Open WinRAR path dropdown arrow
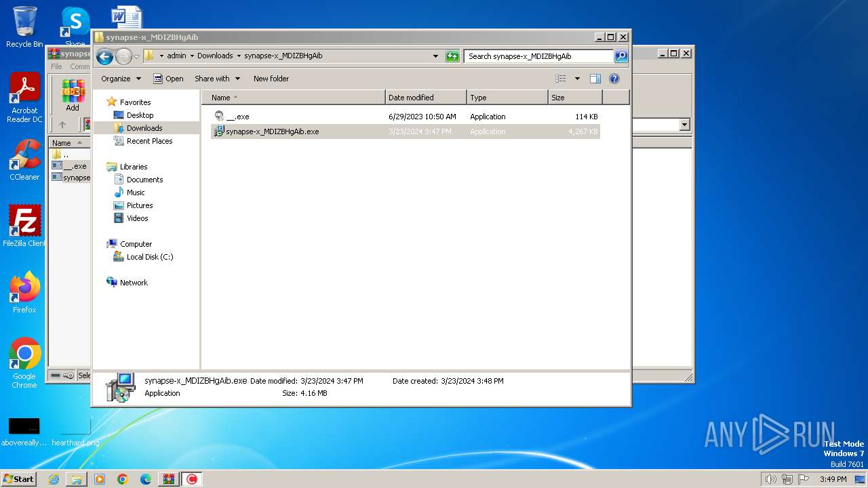Image resolution: width=868 pixels, height=488 pixels. click(x=684, y=125)
